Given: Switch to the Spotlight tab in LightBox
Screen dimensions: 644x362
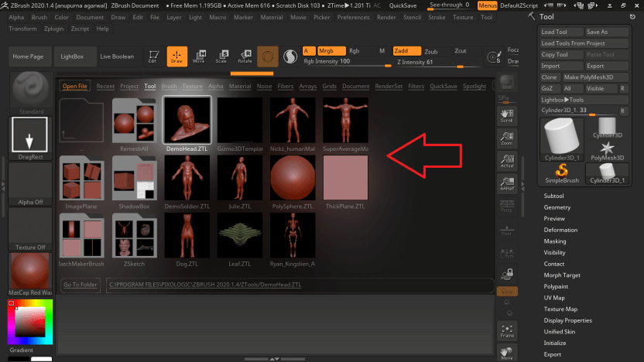Looking at the screenshot, I should click(474, 86).
